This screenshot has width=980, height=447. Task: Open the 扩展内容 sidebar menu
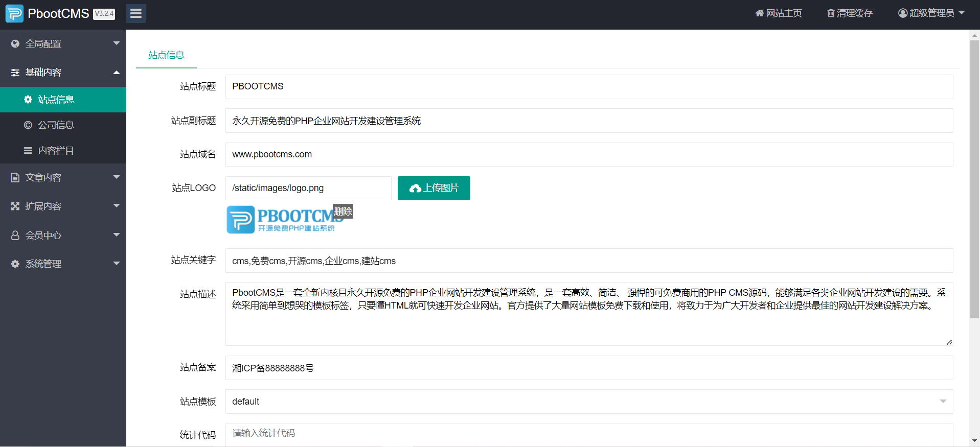pyautogui.click(x=63, y=206)
